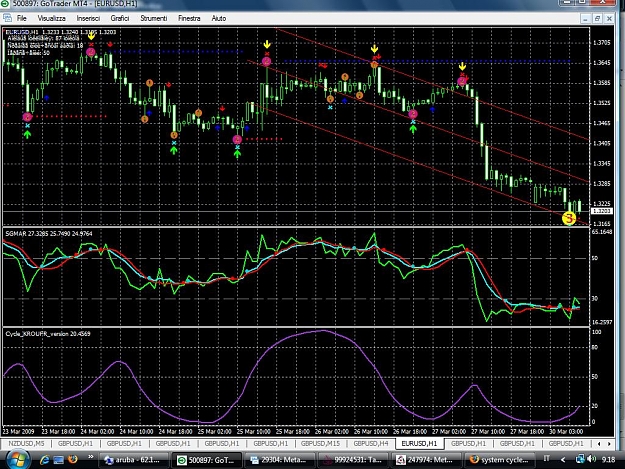Click time axis label 26 Mar 18:00

[410, 431]
